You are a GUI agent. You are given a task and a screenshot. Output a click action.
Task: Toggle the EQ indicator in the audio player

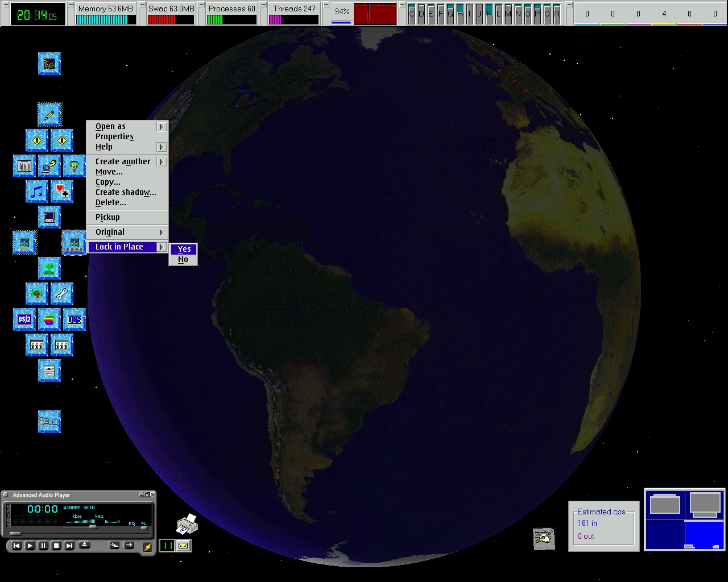coord(132,524)
